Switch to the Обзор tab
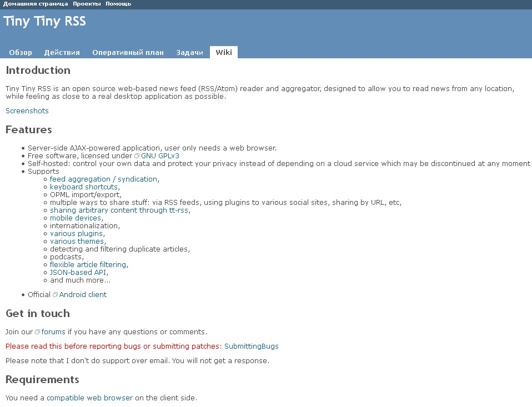Image resolution: width=532 pixels, height=407 pixels. 21,53
